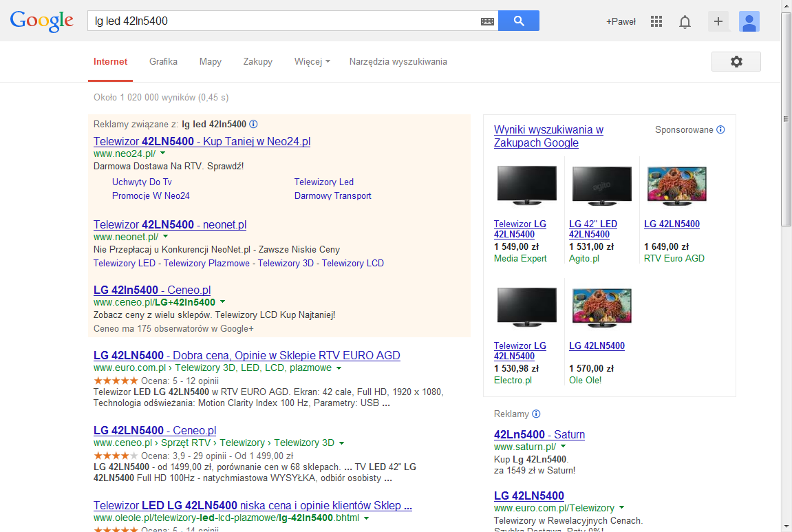Open Narzędzia wyszukiwania
This screenshot has width=792, height=532.
398,62
